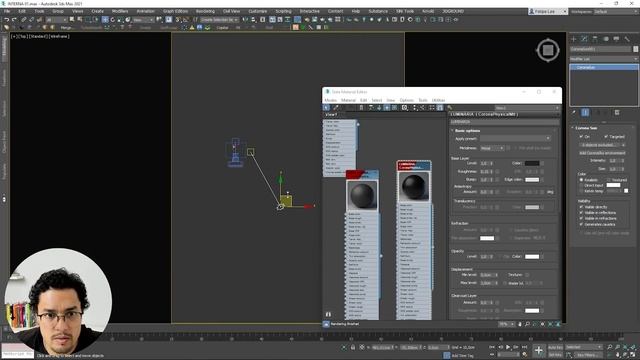Open the Base Layer Color swatch
Screen dimensions: 640x360
[532, 163]
